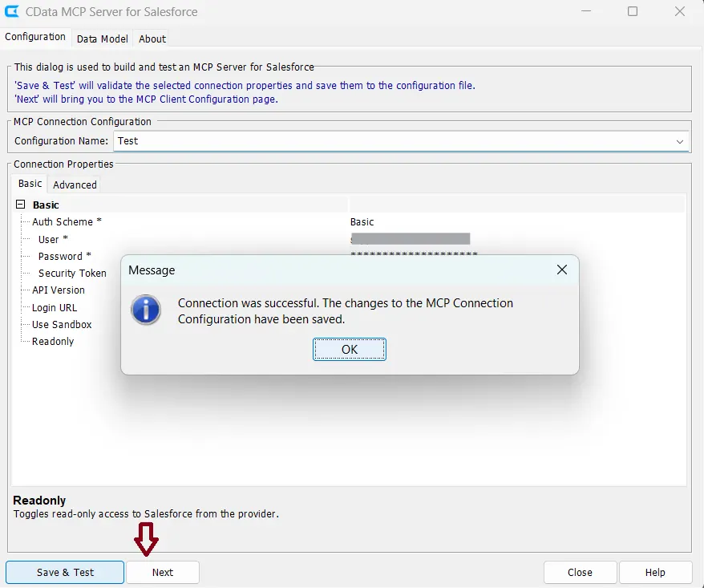Open the Configuration Name dropdown

680,141
